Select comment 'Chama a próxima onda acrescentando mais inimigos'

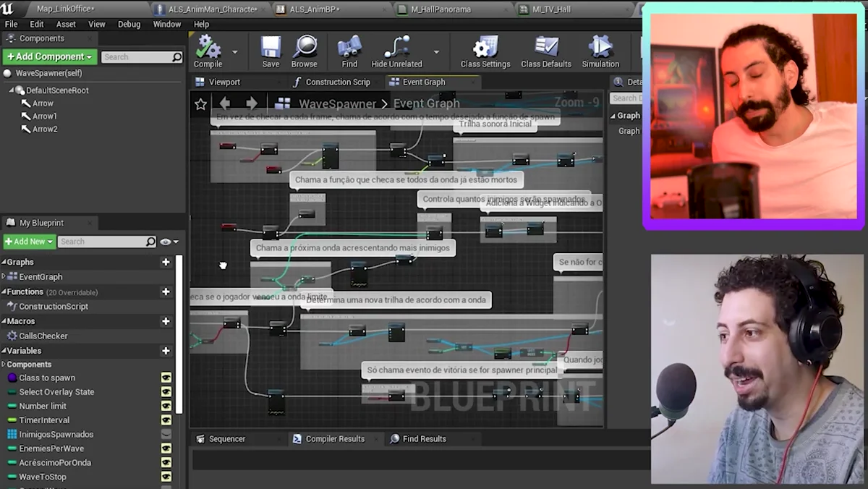[352, 247]
